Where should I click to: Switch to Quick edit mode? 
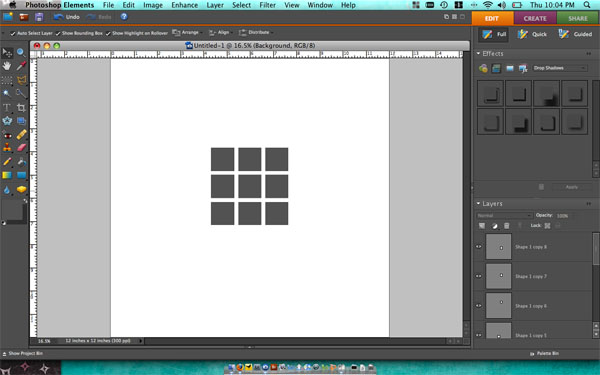pyautogui.click(x=533, y=34)
